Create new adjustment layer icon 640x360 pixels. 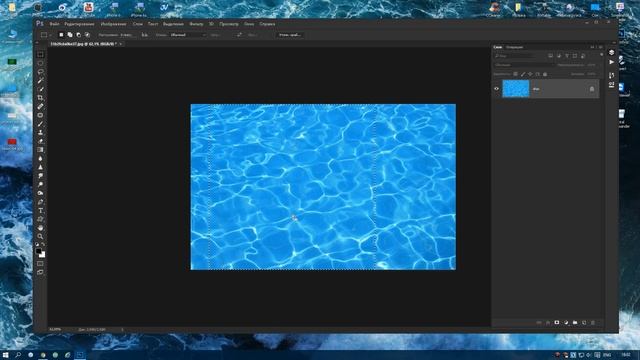(566, 322)
